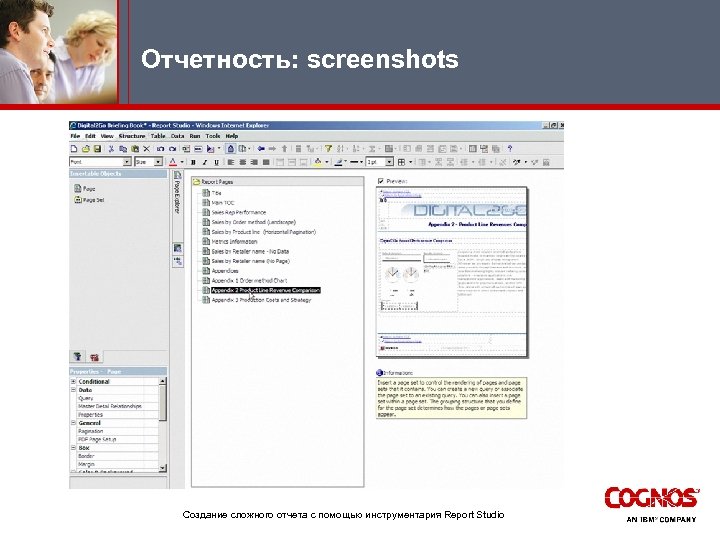720x540 pixels.
Task: Click the Run report play icon
Action: tap(210, 149)
